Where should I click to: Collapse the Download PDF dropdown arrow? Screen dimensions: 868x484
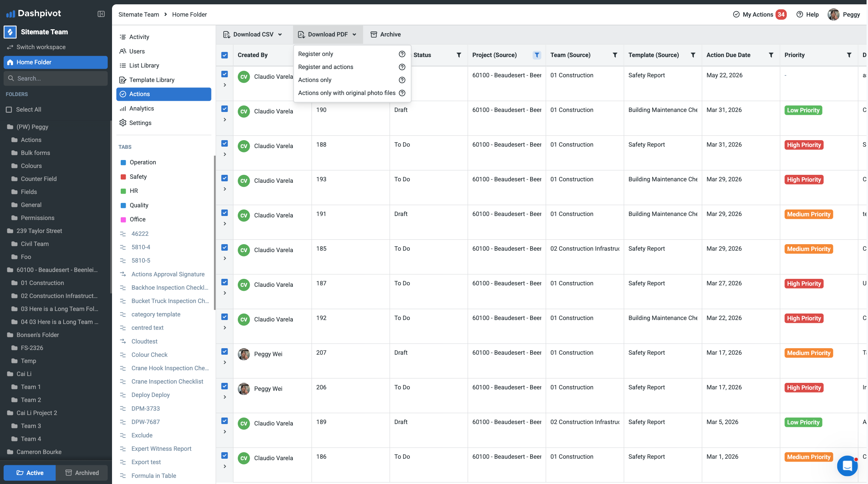click(x=354, y=34)
